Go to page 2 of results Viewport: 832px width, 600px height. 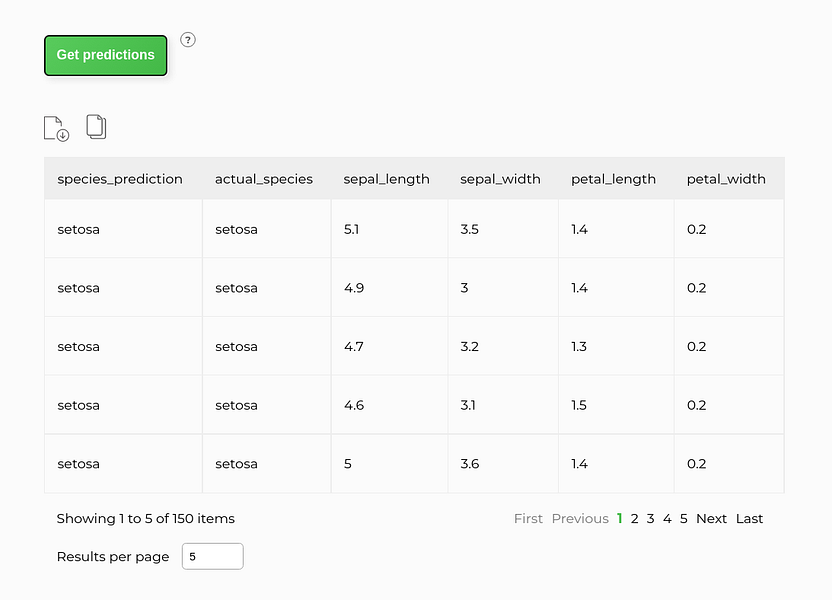click(x=634, y=519)
